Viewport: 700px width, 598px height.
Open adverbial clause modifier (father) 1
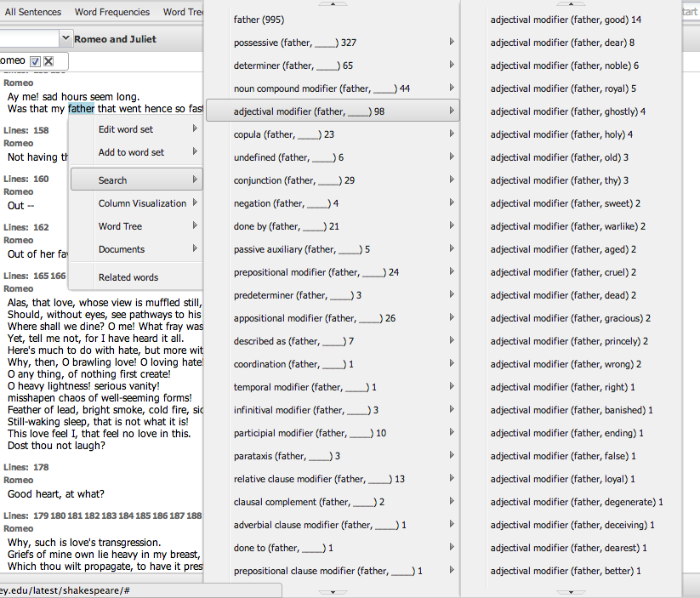333,525
